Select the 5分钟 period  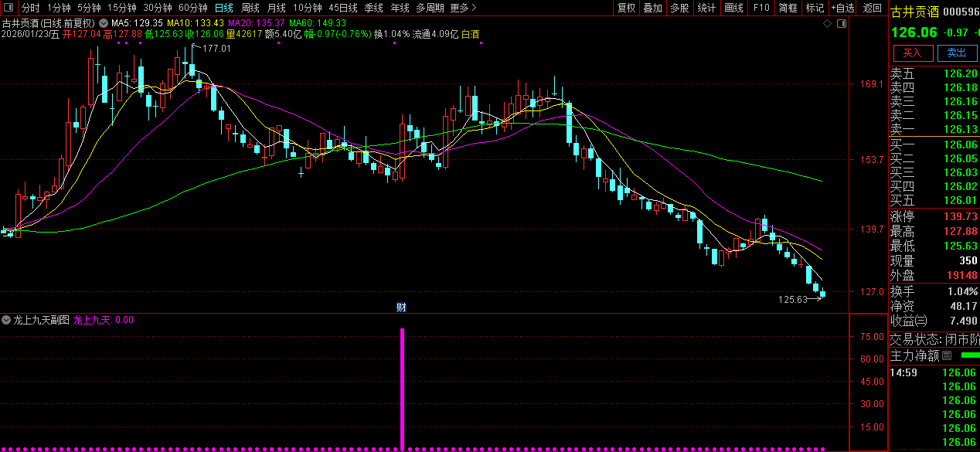89,8
